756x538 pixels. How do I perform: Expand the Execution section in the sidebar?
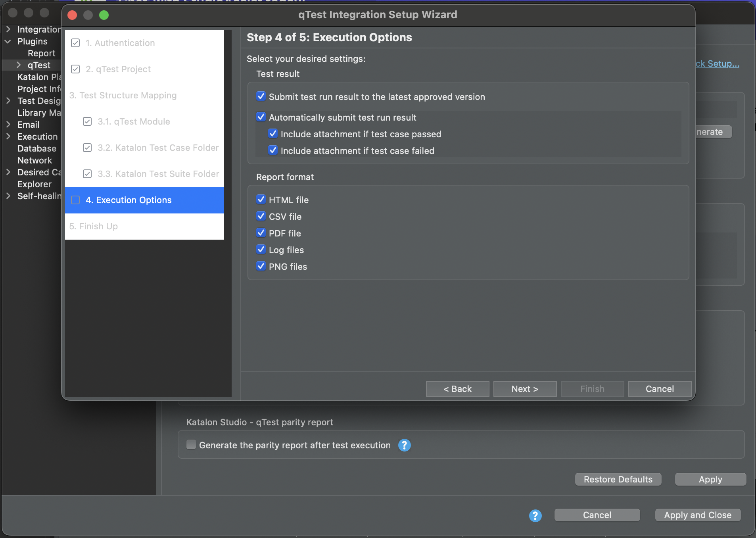8,136
